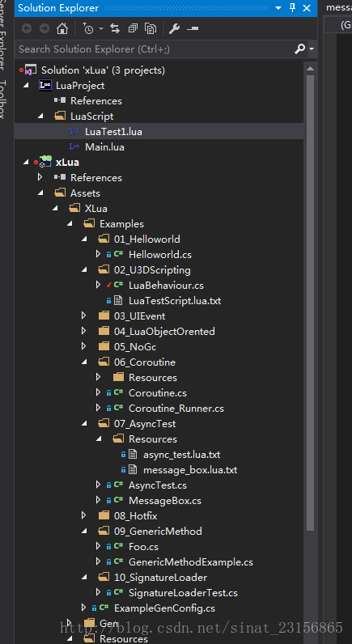Viewport: 352px width, 644px height.
Task: Expand the 03_UIEvent folder
Action: coord(84,316)
